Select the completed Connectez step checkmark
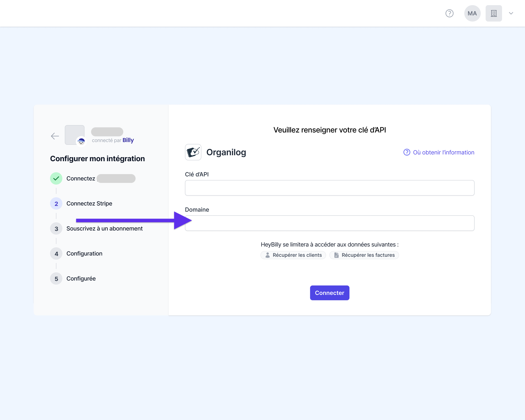The image size is (525, 420). coord(56,178)
